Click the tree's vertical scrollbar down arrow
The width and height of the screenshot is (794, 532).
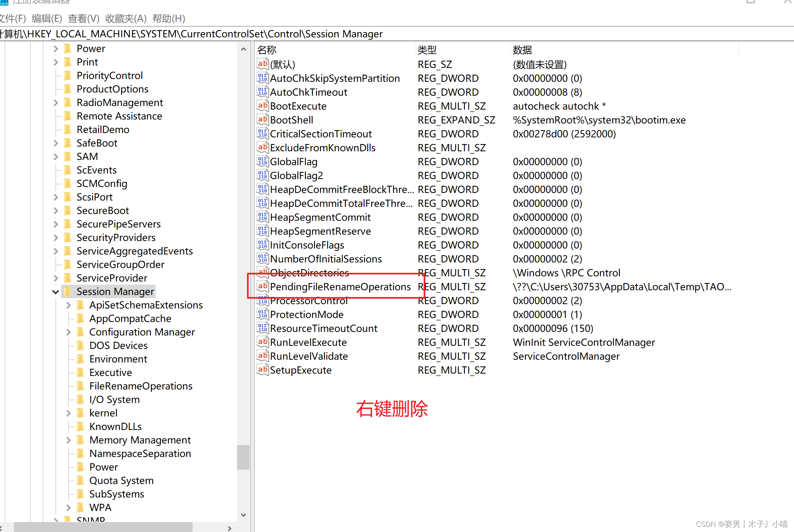click(x=243, y=515)
